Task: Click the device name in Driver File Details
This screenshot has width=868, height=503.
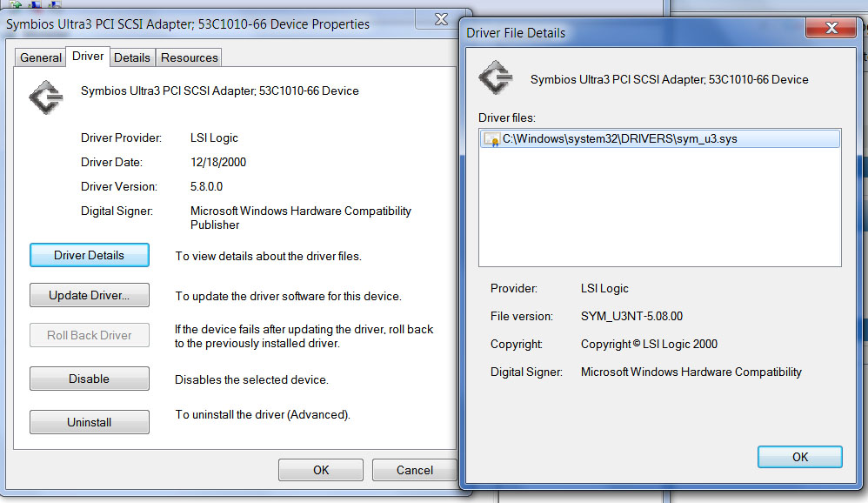Action: tap(670, 79)
